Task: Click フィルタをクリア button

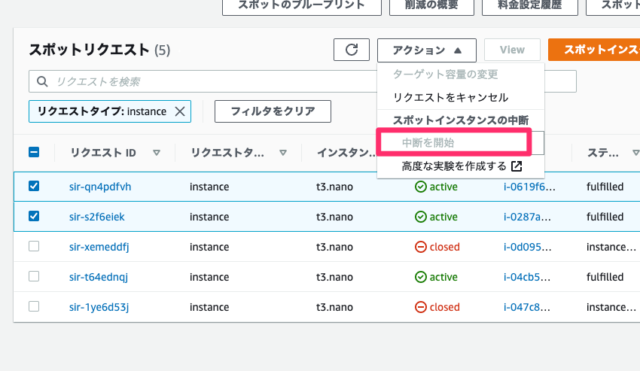Action: tap(273, 111)
